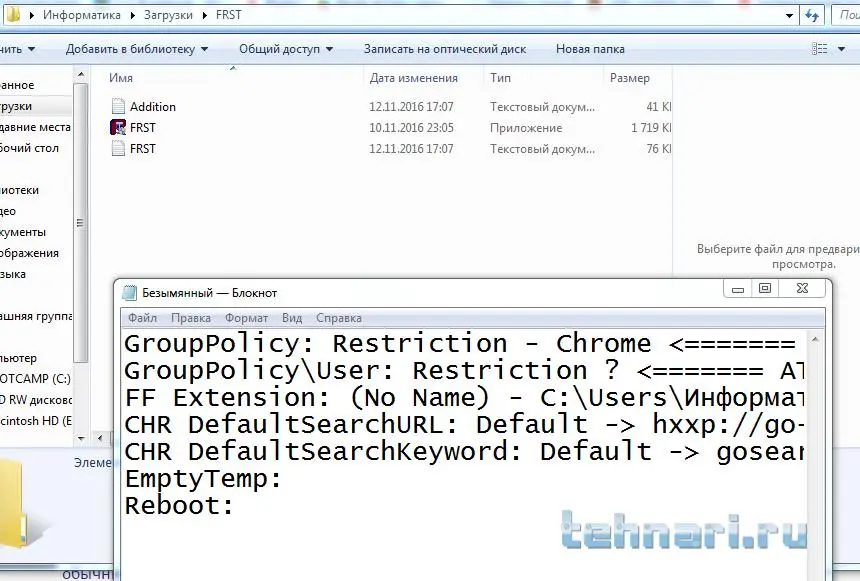This screenshot has width=860, height=581.
Task: Click the folder icon in address bar
Action: 12,15
